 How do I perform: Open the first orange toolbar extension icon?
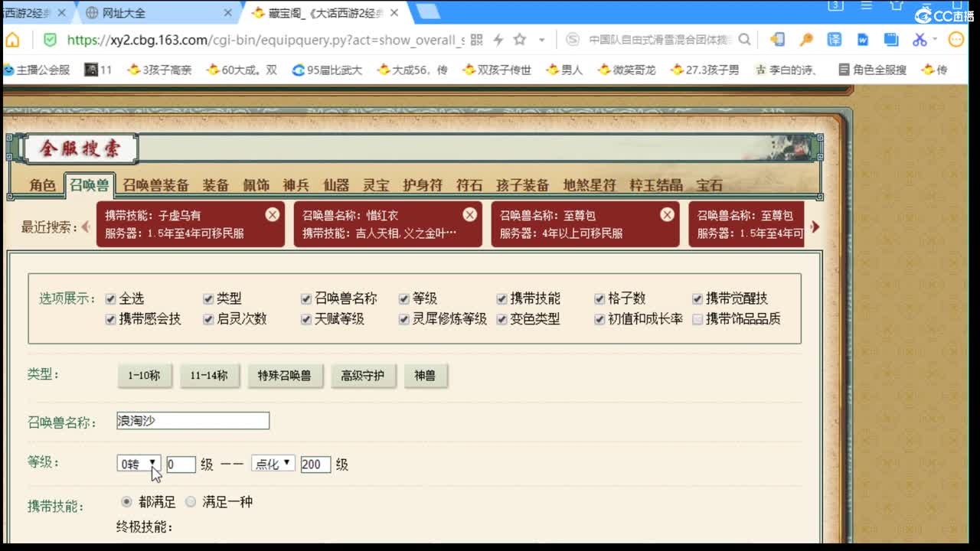(x=777, y=40)
